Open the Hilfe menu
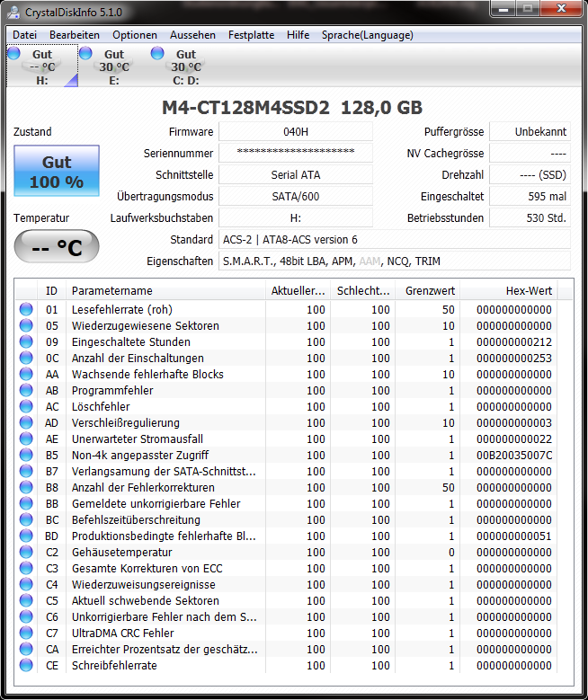Image resolution: width=588 pixels, height=700 pixels. [298, 35]
